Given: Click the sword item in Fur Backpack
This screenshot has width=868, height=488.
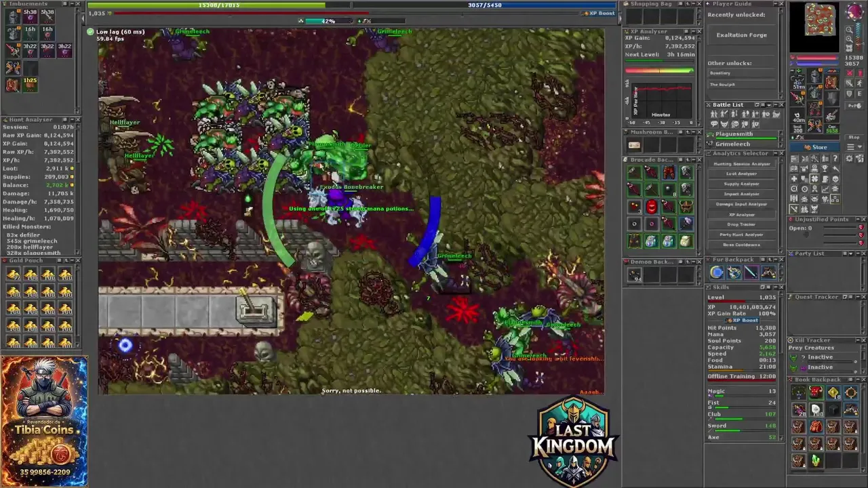Looking at the screenshot, I should tap(751, 272).
